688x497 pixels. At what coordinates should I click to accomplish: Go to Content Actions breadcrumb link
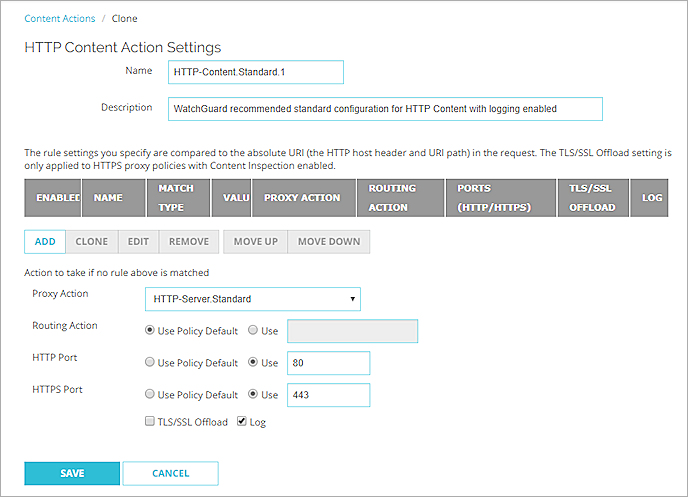60,18
